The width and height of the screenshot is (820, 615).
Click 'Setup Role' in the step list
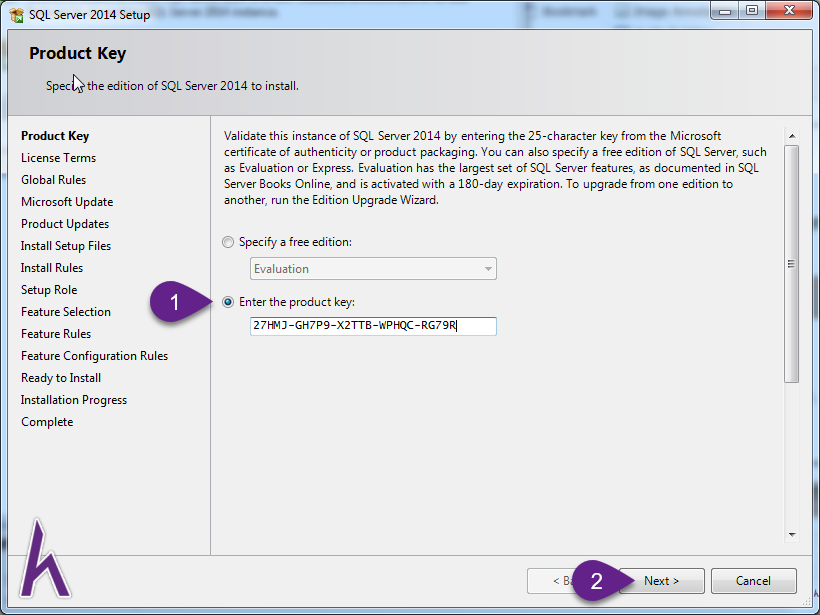click(x=49, y=290)
